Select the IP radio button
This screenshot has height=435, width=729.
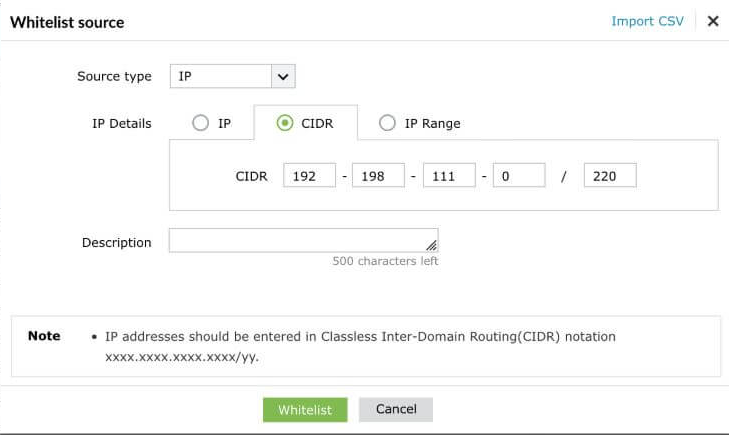tap(201, 123)
